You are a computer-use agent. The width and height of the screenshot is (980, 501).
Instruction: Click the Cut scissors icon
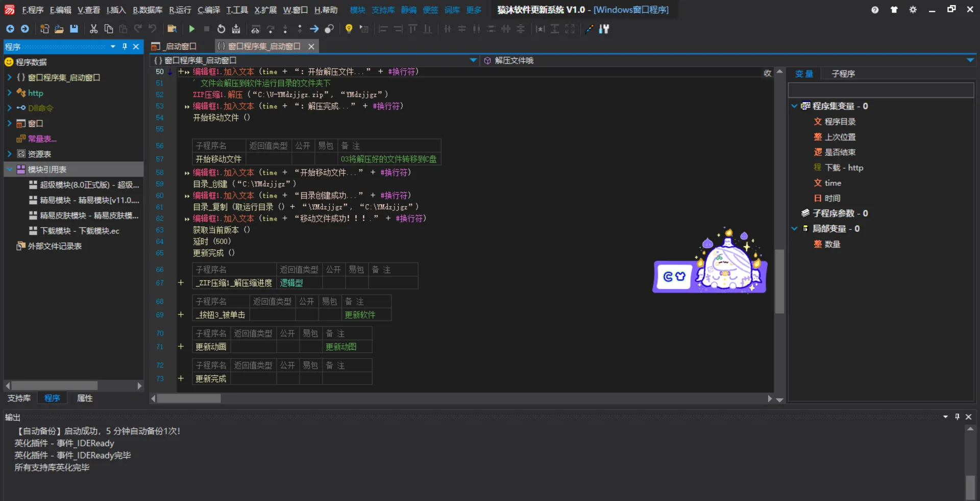pos(93,29)
